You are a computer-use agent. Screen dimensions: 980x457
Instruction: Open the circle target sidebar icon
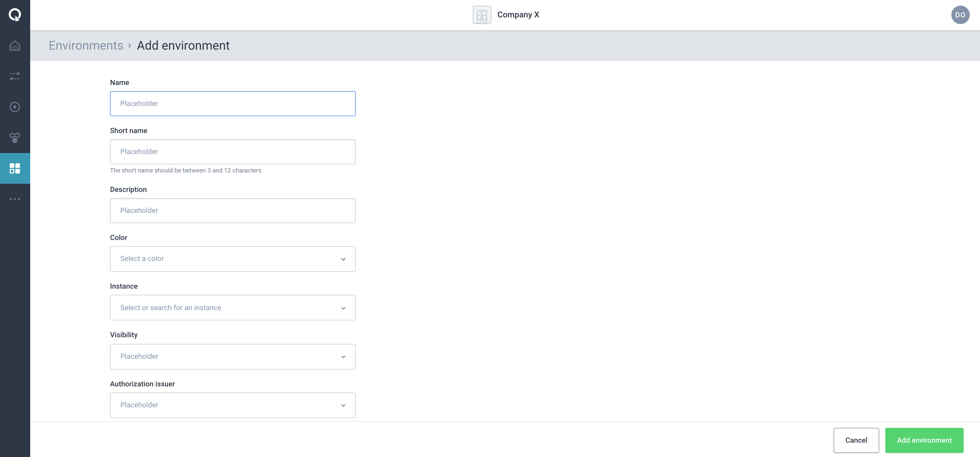15,107
